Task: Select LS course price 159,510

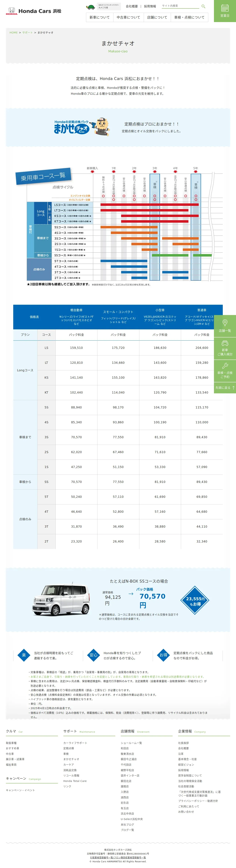Action: [76, 348]
